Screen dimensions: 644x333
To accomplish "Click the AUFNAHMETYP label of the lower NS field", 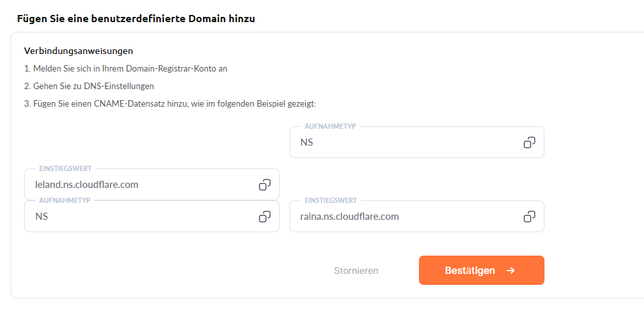I will (64, 201).
